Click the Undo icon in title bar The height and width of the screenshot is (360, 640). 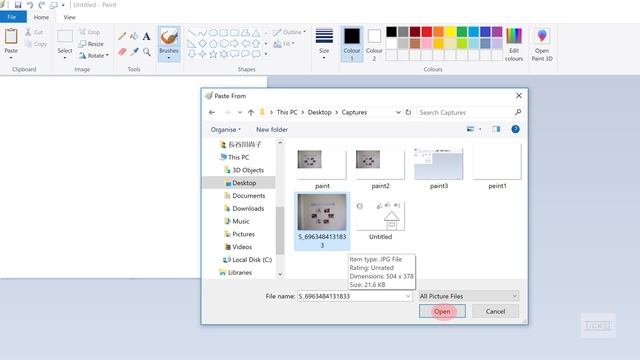pos(30,5)
